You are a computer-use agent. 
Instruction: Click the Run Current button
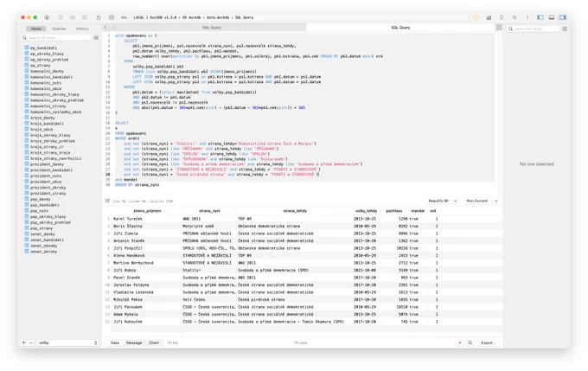[x=477, y=201]
